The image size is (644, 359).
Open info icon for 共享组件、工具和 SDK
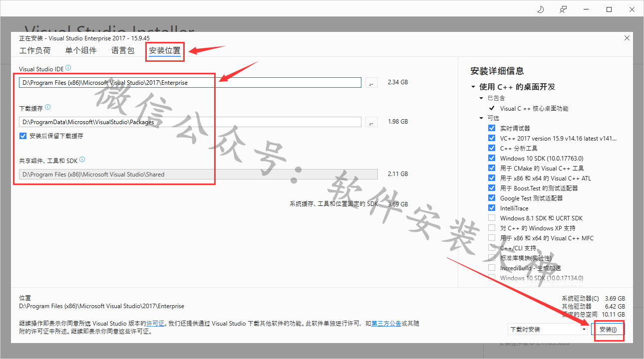82,160
